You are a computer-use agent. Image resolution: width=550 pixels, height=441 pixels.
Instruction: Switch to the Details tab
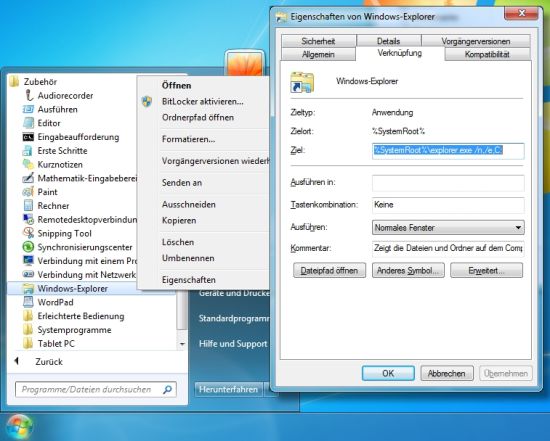(388, 41)
